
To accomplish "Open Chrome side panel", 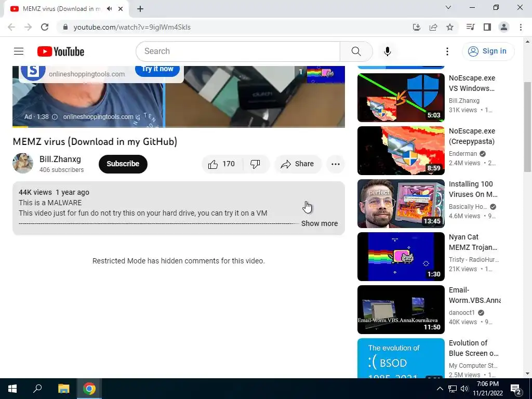I will coord(487,27).
